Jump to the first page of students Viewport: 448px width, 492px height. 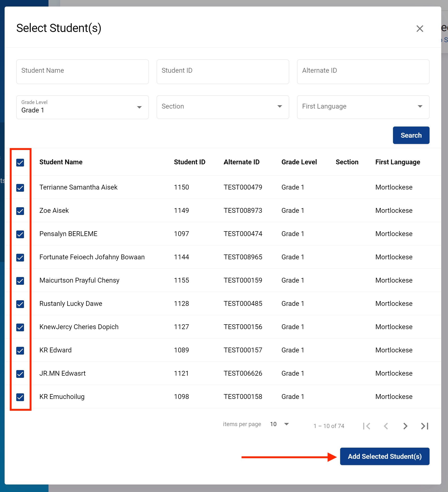[x=367, y=426]
